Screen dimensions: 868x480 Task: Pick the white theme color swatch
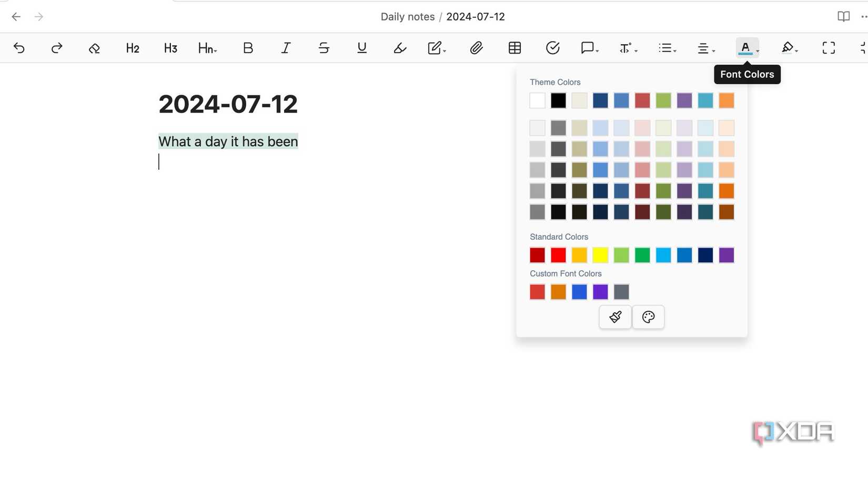pyautogui.click(x=537, y=100)
